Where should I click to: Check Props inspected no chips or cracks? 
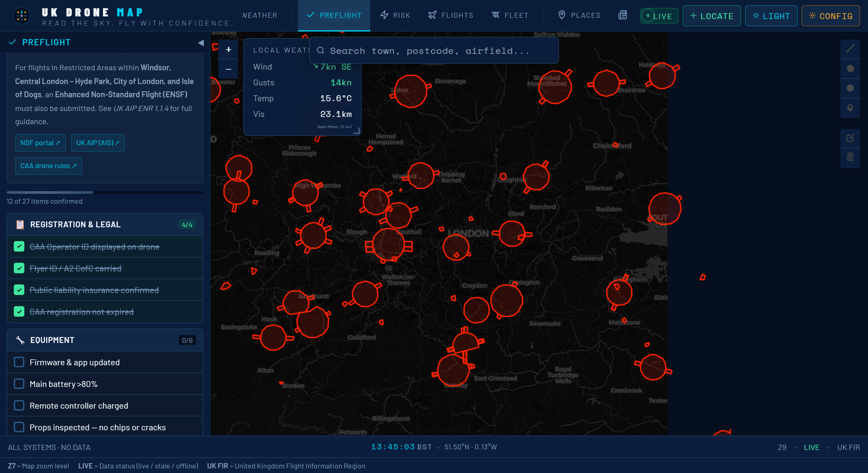(19, 427)
